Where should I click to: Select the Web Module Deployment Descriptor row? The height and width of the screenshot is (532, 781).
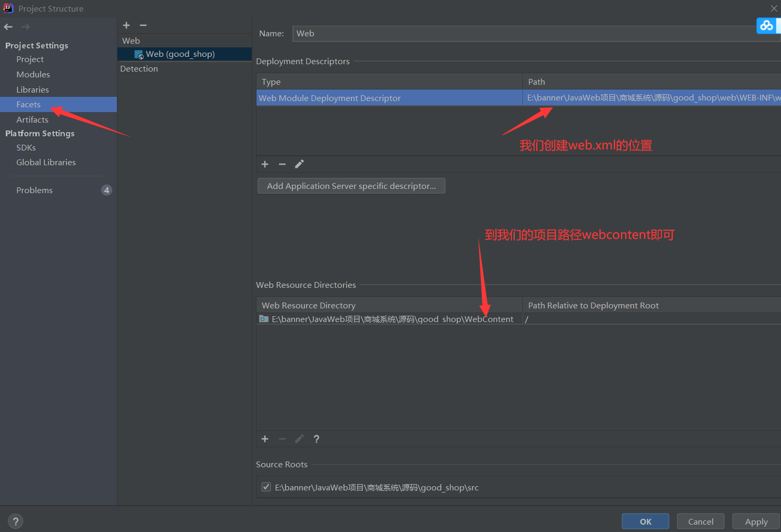coord(389,98)
